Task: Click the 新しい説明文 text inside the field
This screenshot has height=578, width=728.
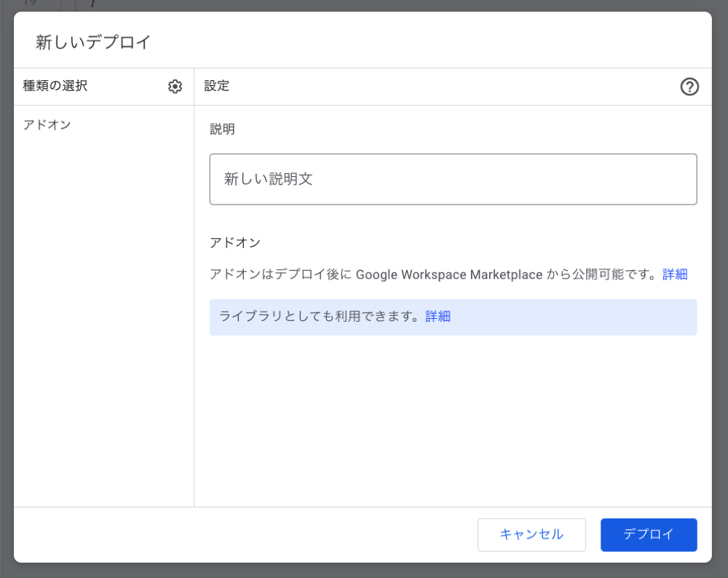Action: tap(268, 179)
